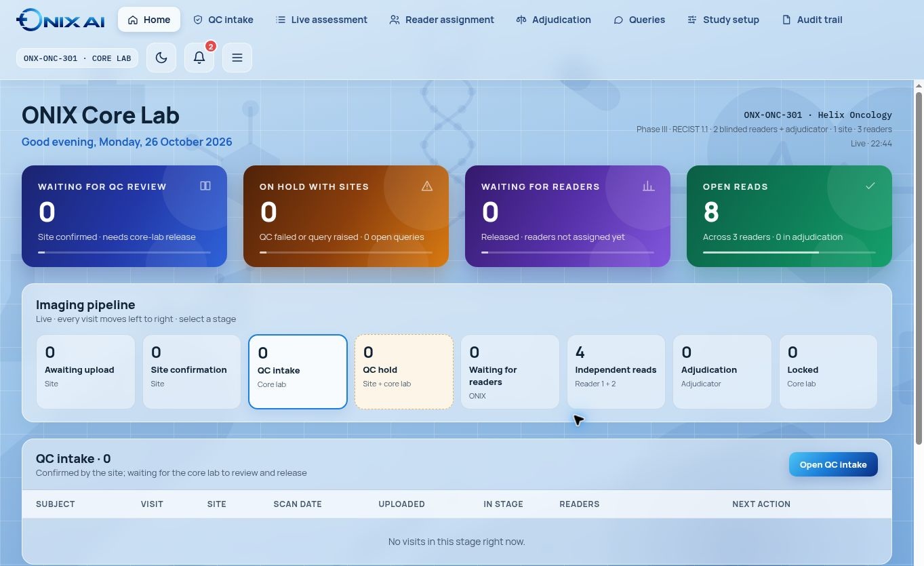Open Reader assignment tab
The image size is (924, 566).
coord(441,20)
